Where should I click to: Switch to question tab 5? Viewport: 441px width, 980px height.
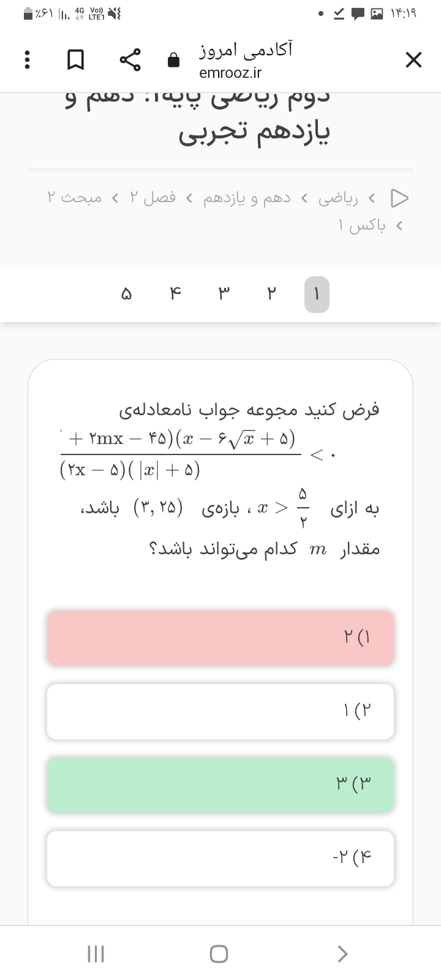[x=126, y=295]
